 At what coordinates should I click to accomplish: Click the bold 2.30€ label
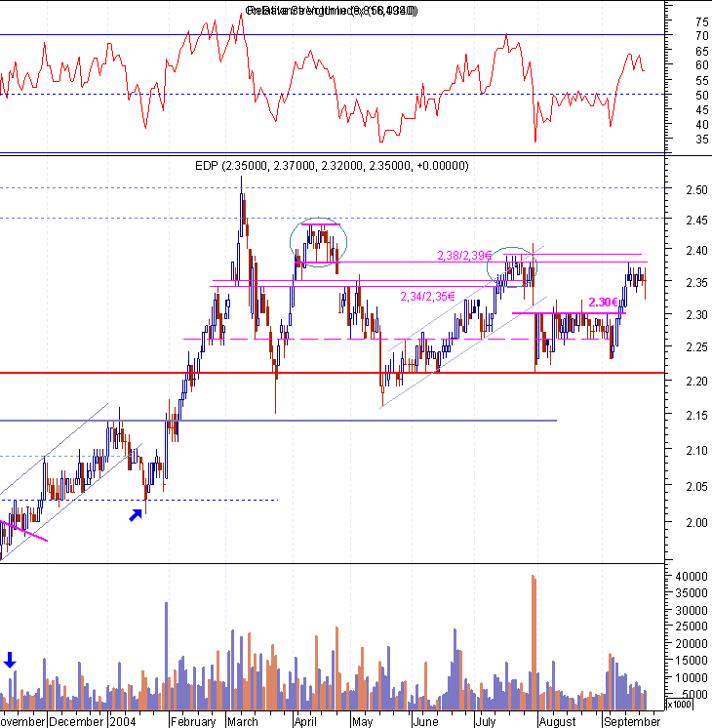coord(603,303)
